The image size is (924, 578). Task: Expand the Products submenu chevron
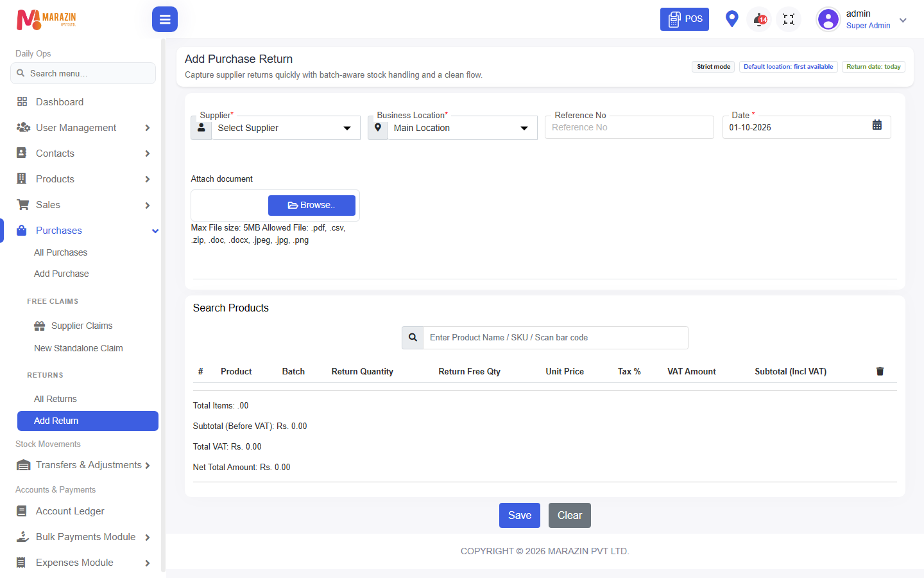tap(148, 179)
